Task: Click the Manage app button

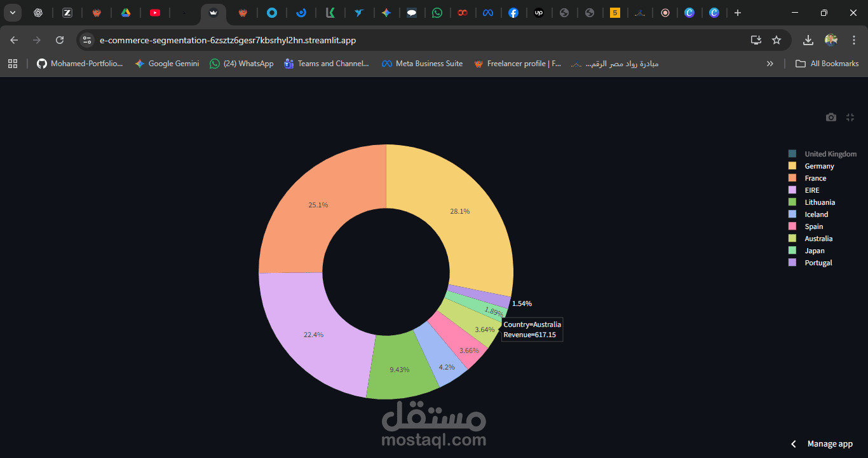Action: [830, 444]
